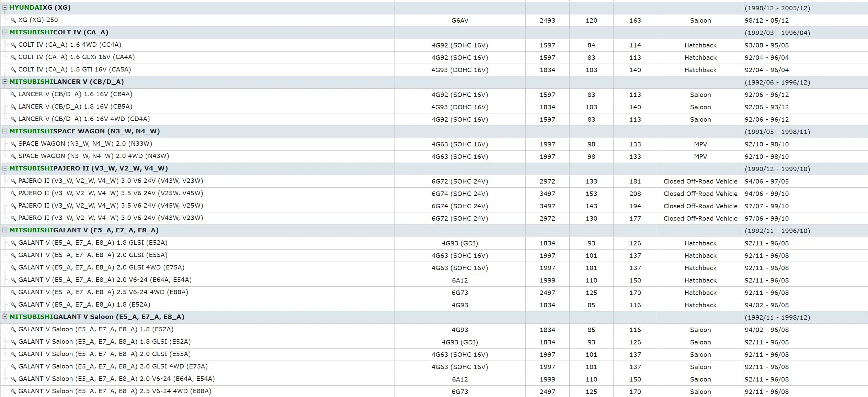Click engine code 6G74 (SOHC 24V) 153 kW row

(x=460, y=194)
